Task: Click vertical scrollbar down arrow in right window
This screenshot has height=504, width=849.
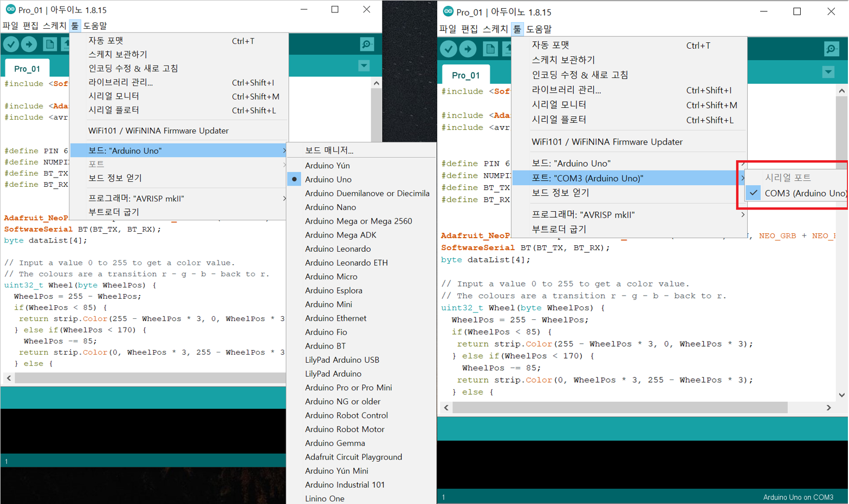Action: click(842, 395)
